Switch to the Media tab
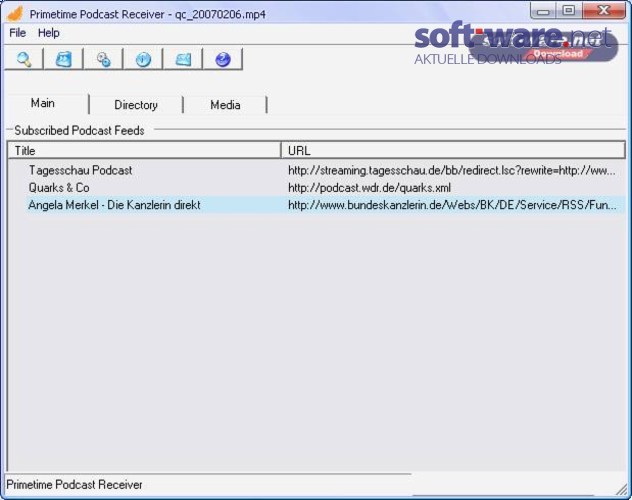This screenshot has height=500, width=632. (x=225, y=105)
